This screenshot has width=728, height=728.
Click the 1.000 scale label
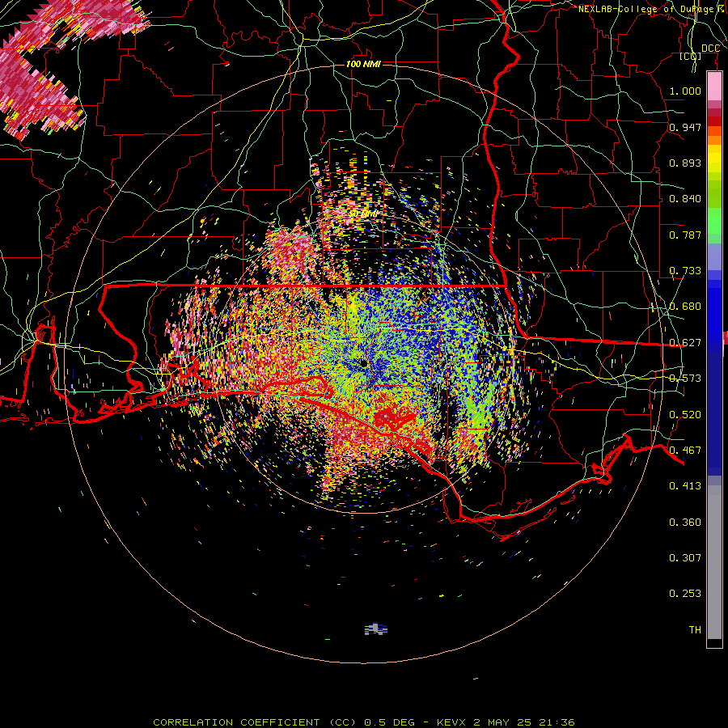[x=685, y=91]
